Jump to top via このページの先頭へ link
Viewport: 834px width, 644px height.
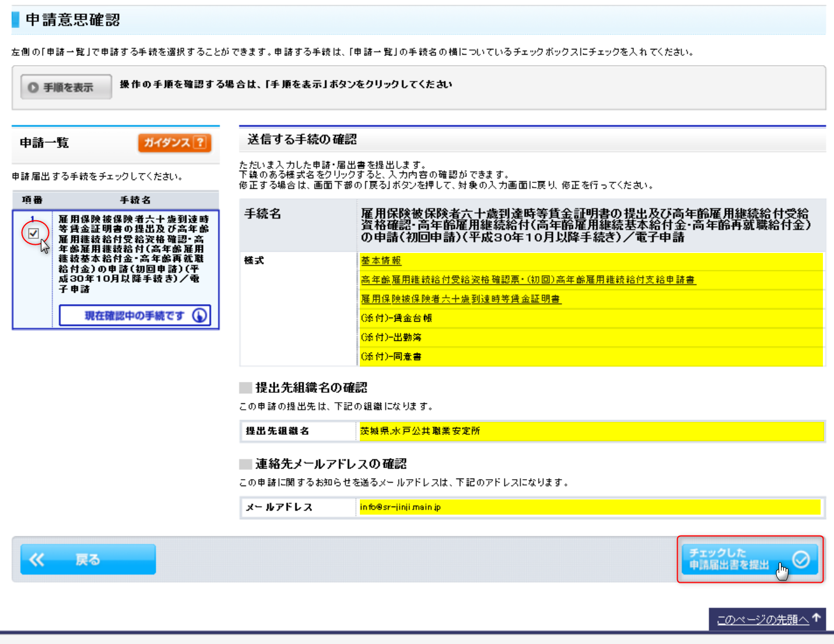click(x=762, y=620)
